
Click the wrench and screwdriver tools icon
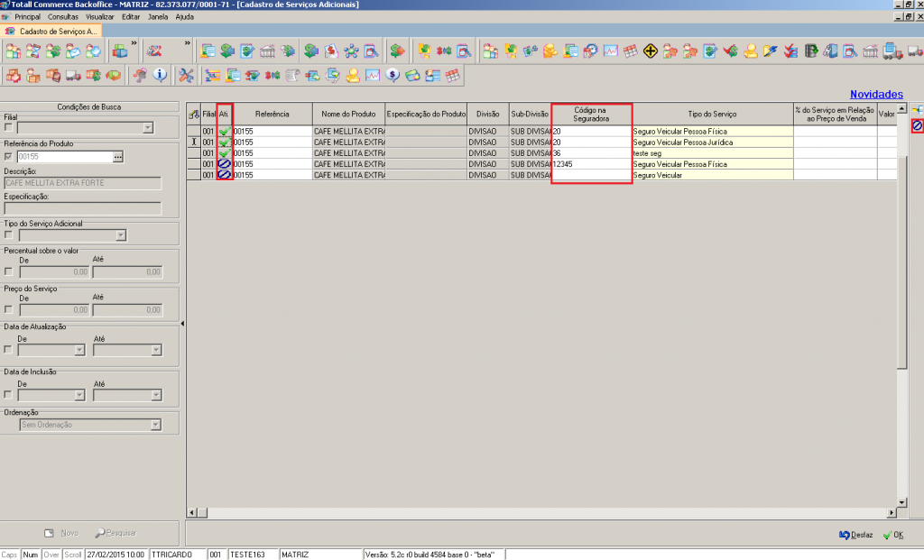coord(187,75)
